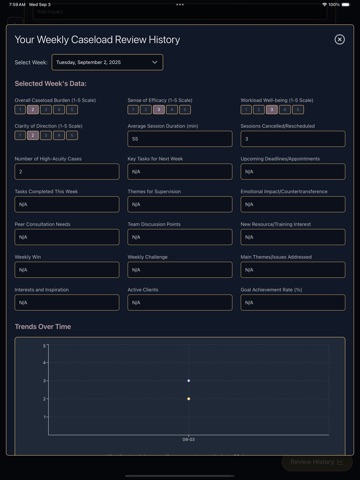Tap the three-dot multitasking menu at top
The height and width of the screenshot is (480, 360).
tap(180, 5)
